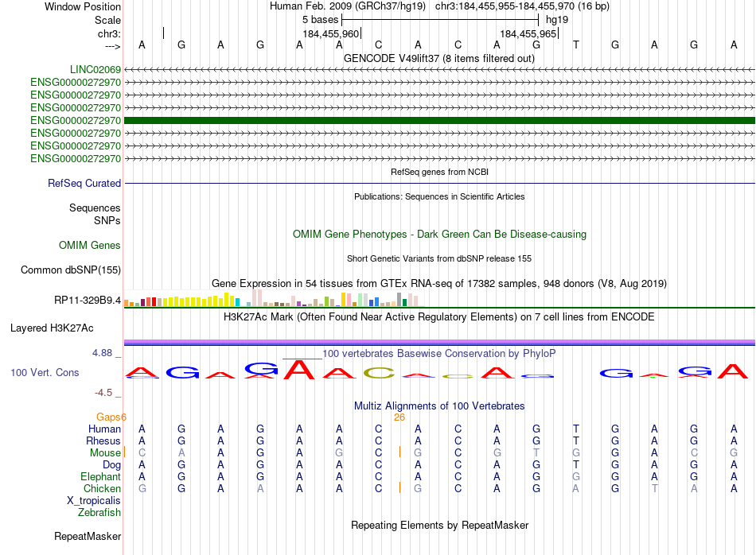Click the 100 Vert. Cons label
Viewport: 756px width, 555px height.
45,372
